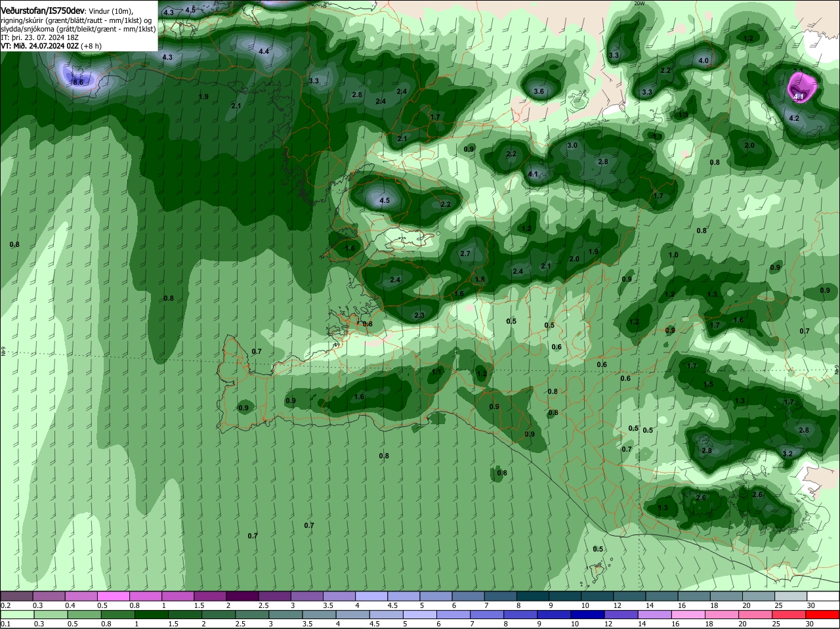Select the purple-scale swatch starting at 0.4
The image size is (840, 629).
coord(81,596)
